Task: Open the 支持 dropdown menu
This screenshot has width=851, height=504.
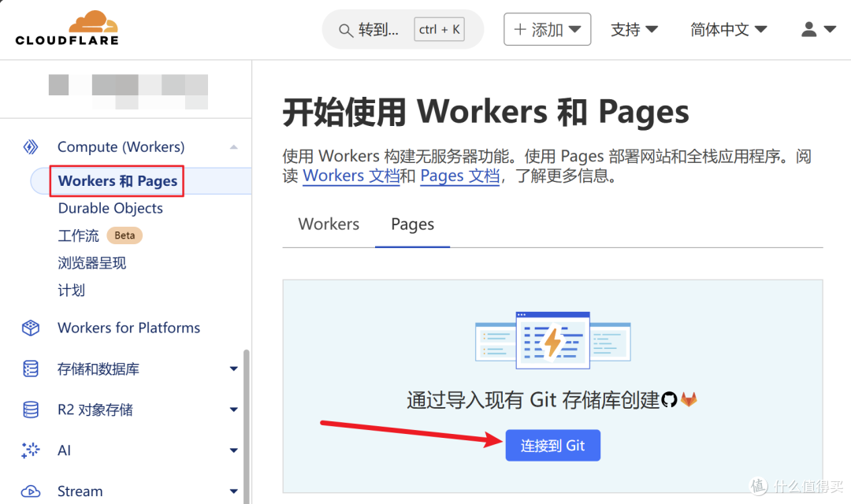Action: (x=634, y=29)
